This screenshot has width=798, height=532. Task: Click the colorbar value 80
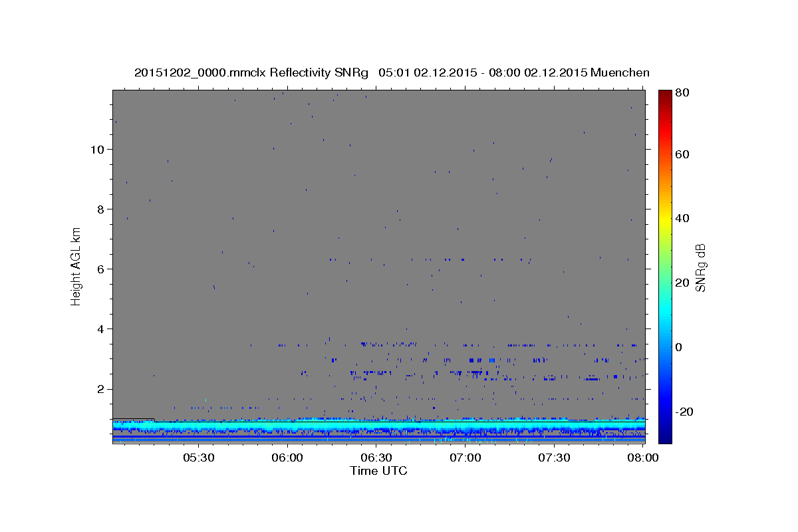click(x=682, y=93)
